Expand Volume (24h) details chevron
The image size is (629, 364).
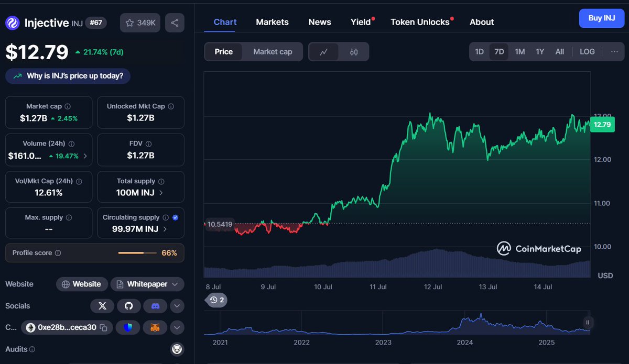tap(85, 156)
